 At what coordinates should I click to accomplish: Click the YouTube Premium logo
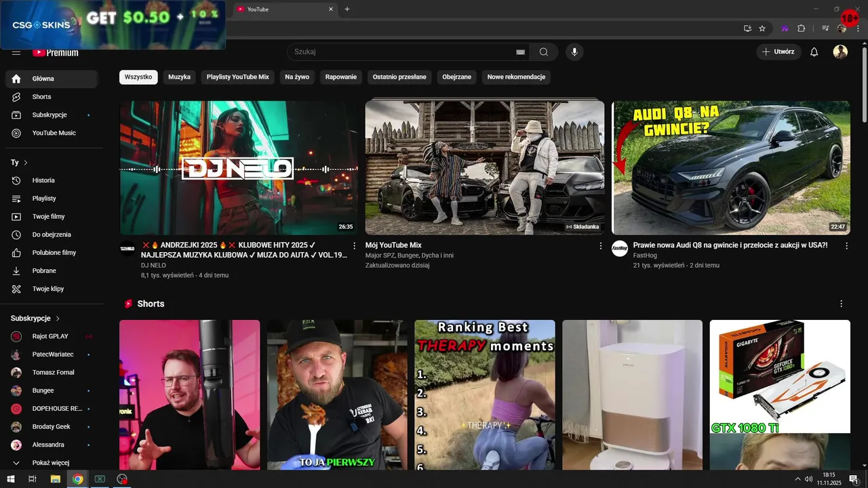56,52
